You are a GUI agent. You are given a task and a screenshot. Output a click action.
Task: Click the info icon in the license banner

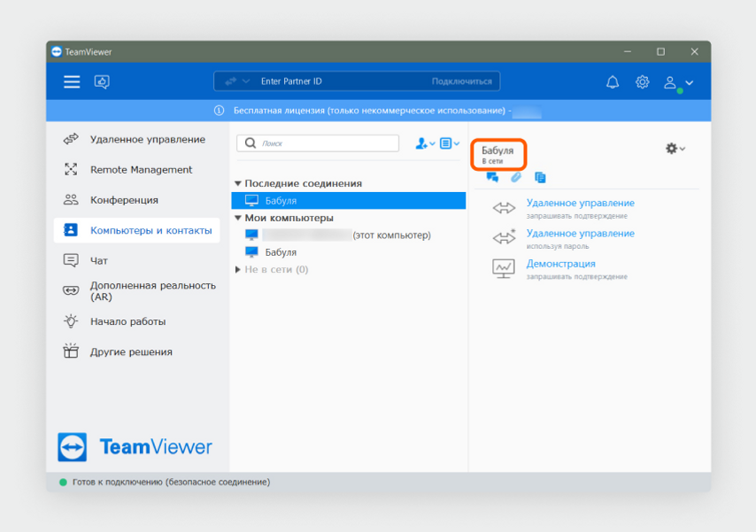click(219, 111)
